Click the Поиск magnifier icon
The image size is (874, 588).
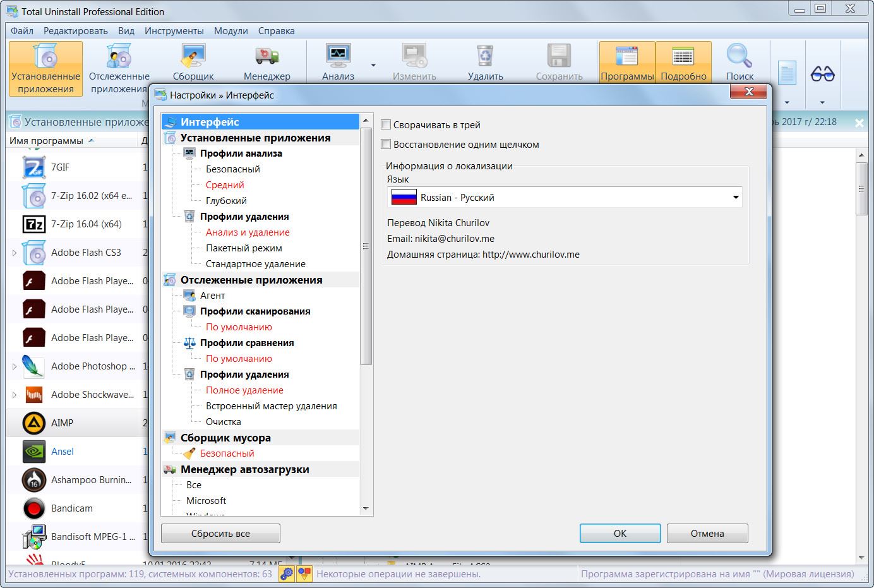(739, 56)
